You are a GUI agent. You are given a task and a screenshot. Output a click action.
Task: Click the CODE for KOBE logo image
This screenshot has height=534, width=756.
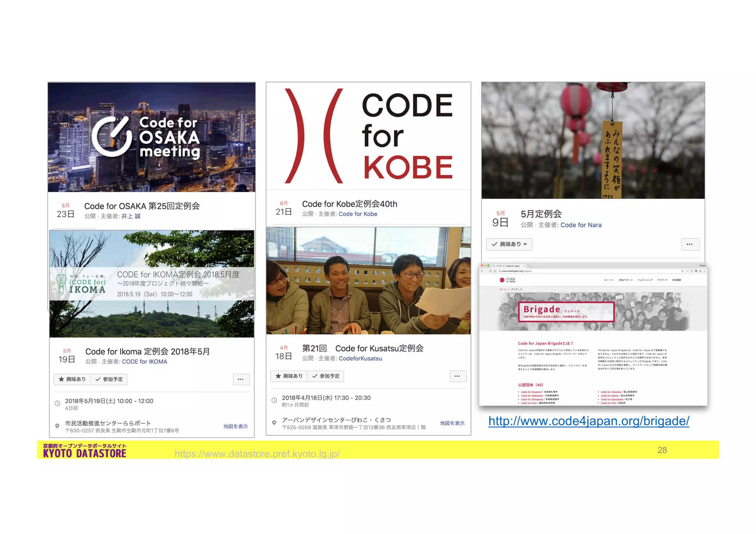[368, 136]
